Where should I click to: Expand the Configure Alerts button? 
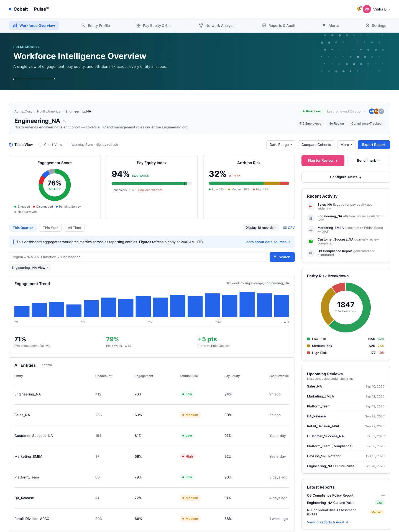click(x=346, y=177)
